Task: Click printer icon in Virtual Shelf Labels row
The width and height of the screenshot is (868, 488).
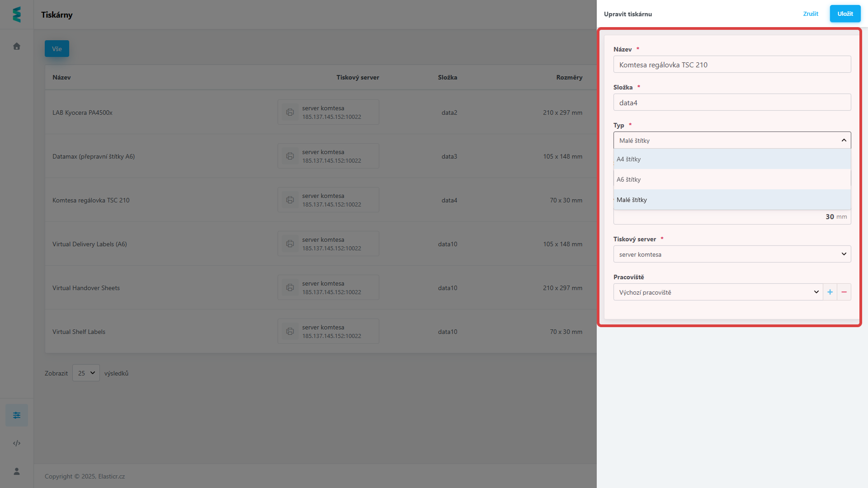Action: pyautogui.click(x=290, y=331)
